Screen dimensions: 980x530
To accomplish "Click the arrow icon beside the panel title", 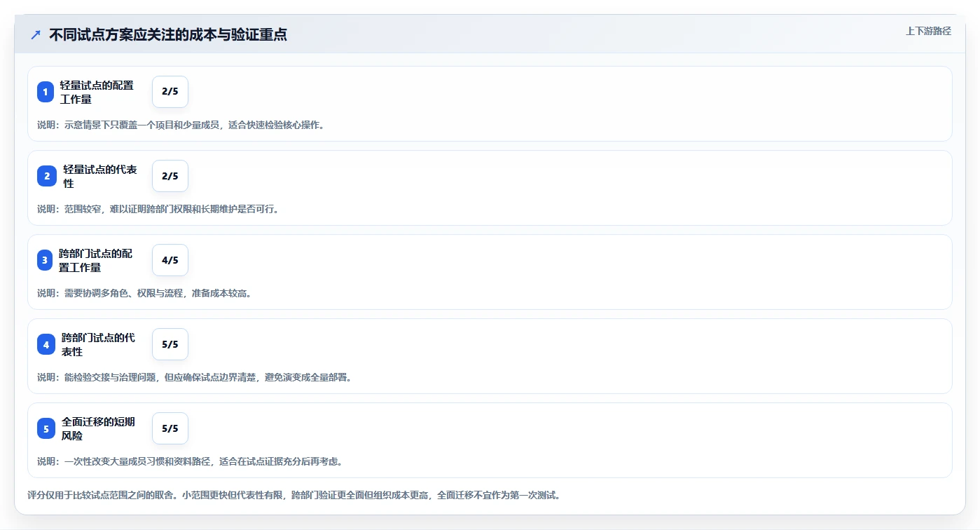I will (x=36, y=34).
